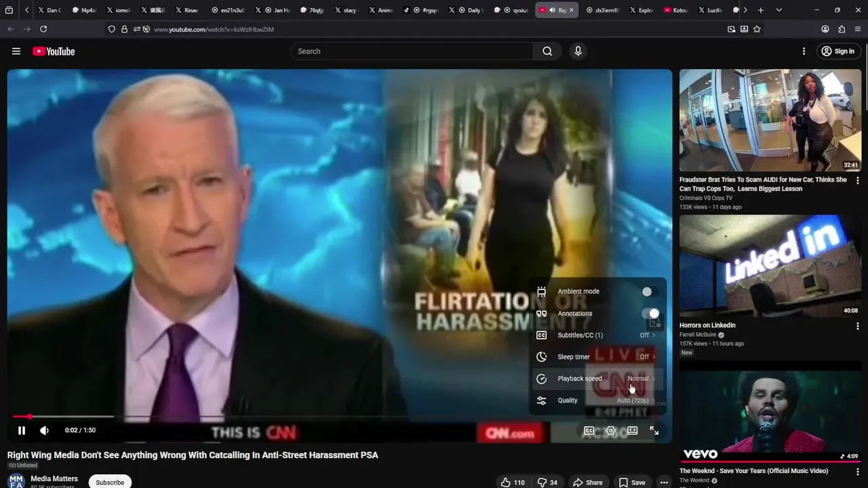The height and width of the screenshot is (488, 868).
Task: Subscribe to Media Matters channel
Action: 110,482
